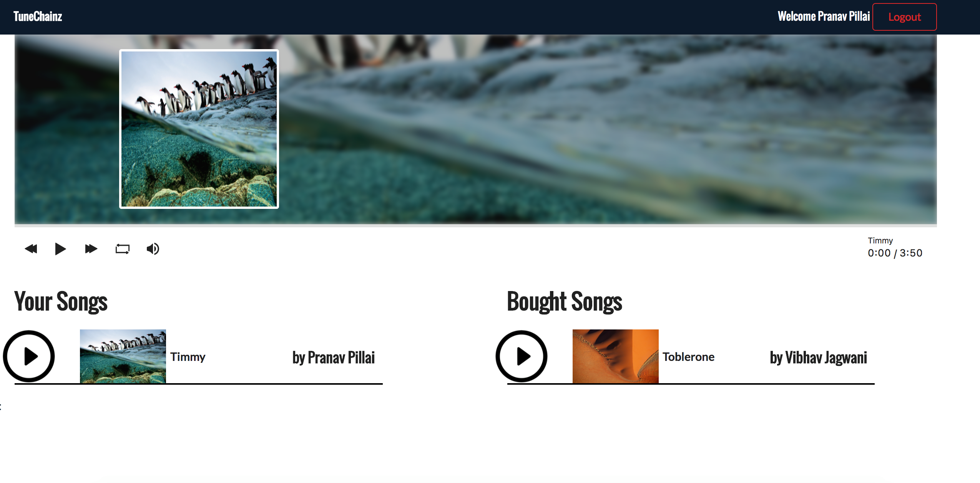Screen dimensions: 980x483
Task: Click artist name by Vibhav Jagwani
Action: click(x=819, y=357)
